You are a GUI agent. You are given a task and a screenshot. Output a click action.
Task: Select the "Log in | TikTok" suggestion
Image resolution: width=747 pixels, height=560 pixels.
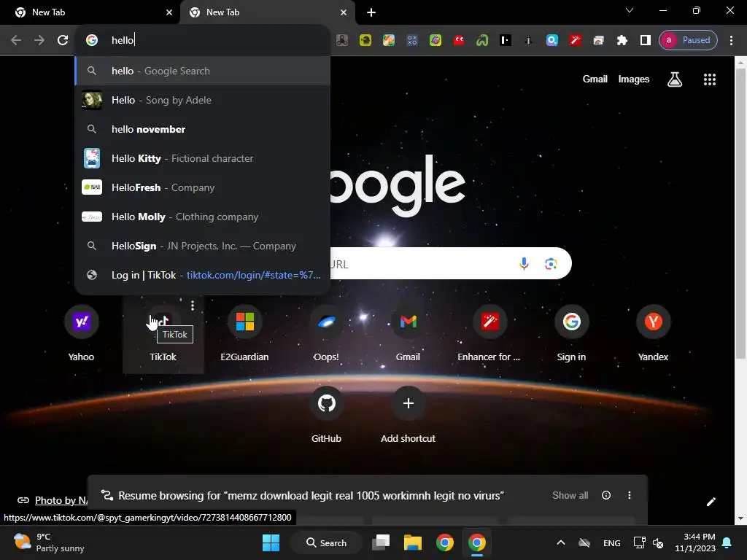[203, 275]
